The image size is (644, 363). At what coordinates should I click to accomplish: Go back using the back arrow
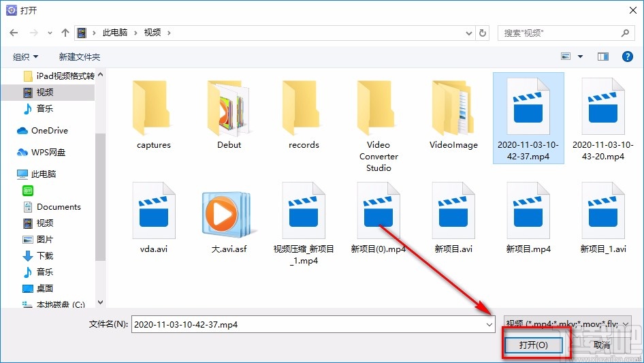point(14,33)
